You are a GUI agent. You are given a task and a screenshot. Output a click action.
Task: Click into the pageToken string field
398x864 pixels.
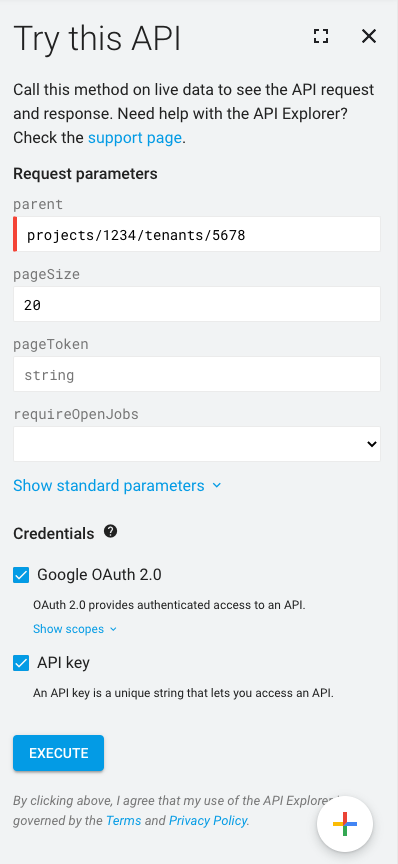197,374
